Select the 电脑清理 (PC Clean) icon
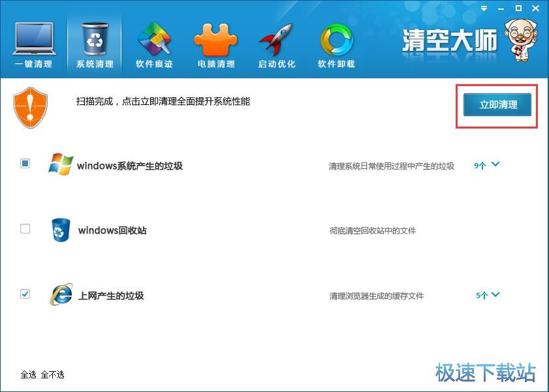The height and width of the screenshot is (392, 549). [x=215, y=39]
